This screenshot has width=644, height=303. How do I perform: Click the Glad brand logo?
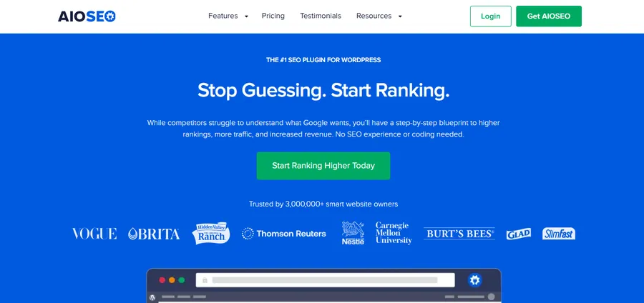(518, 234)
